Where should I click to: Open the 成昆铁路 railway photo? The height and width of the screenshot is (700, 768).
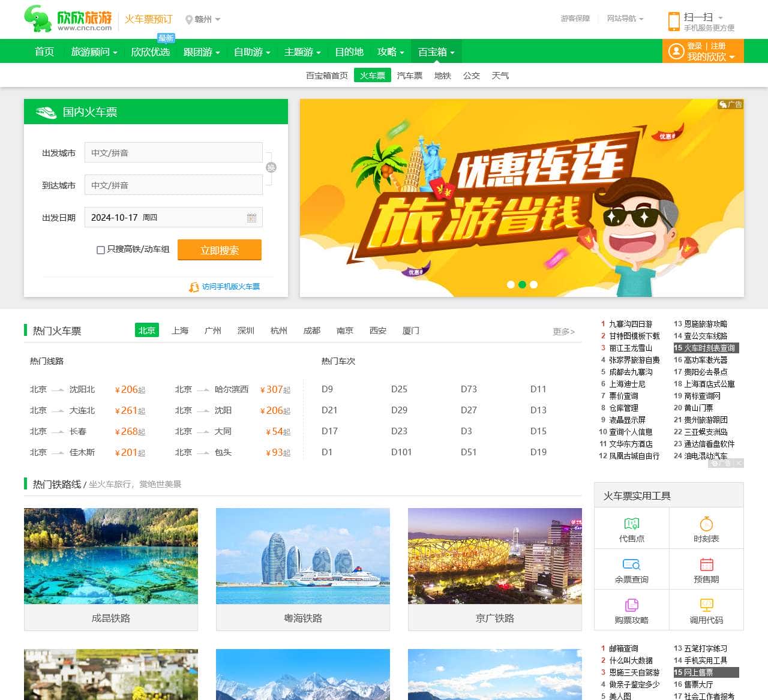[111, 556]
